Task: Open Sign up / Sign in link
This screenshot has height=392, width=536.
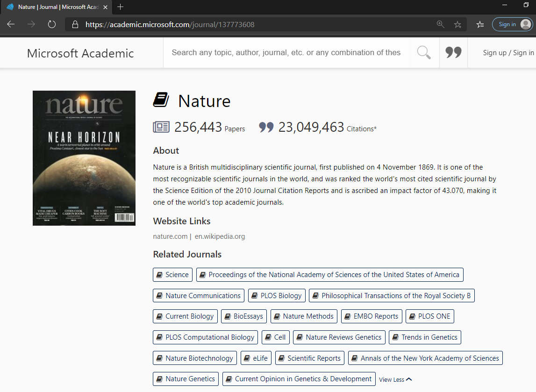Action: [x=508, y=53]
